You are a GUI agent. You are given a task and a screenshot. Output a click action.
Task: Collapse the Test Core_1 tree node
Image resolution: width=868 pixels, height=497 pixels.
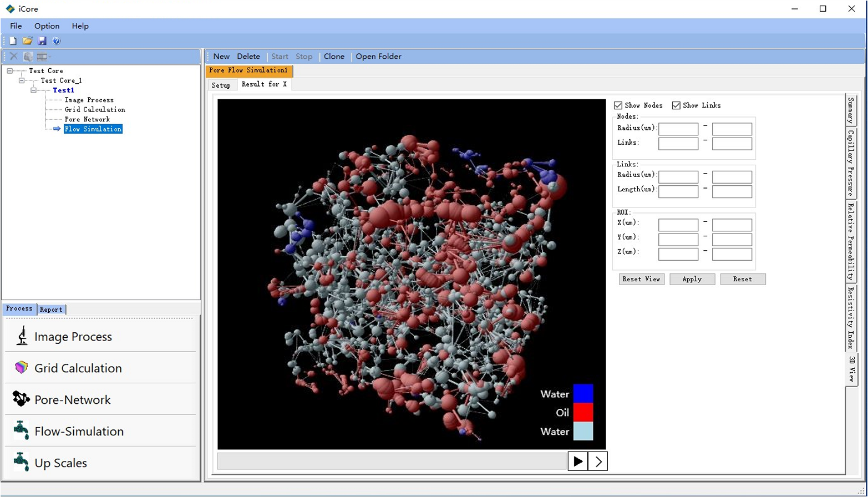[22, 80]
